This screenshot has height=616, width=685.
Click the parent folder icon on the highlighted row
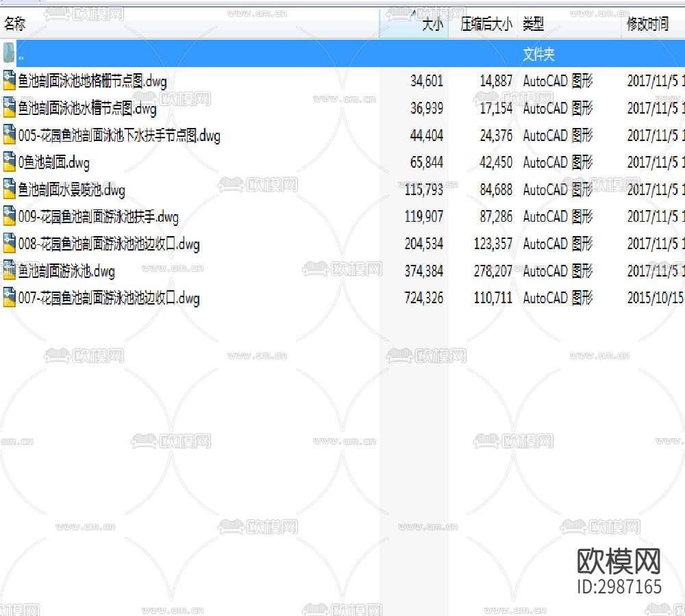(8, 53)
